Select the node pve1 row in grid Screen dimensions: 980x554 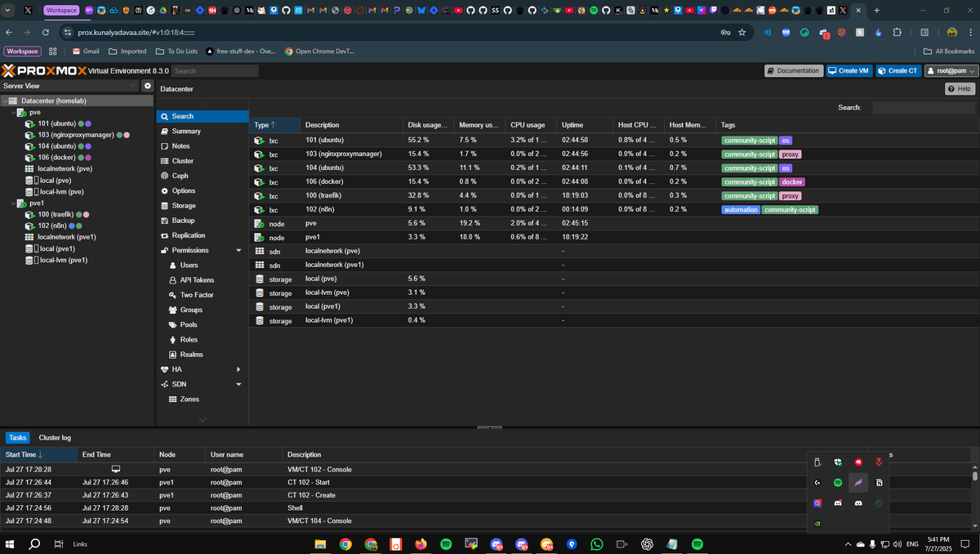click(x=612, y=237)
